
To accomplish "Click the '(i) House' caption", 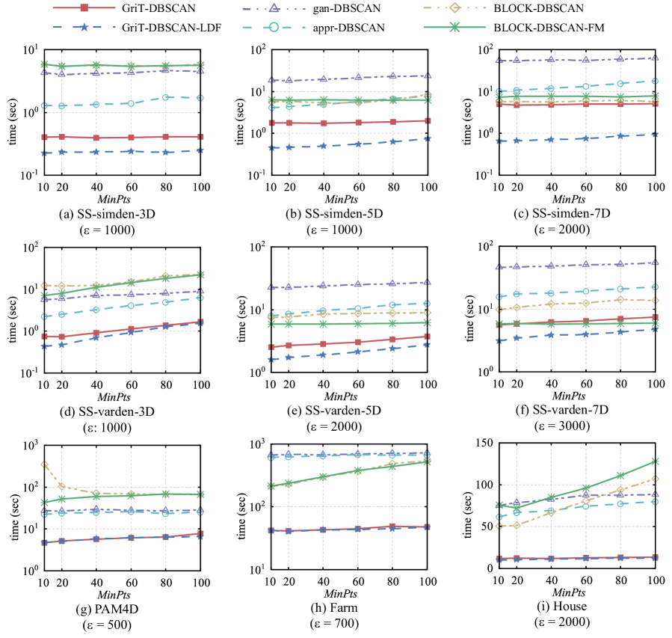I will coord(561,607).
